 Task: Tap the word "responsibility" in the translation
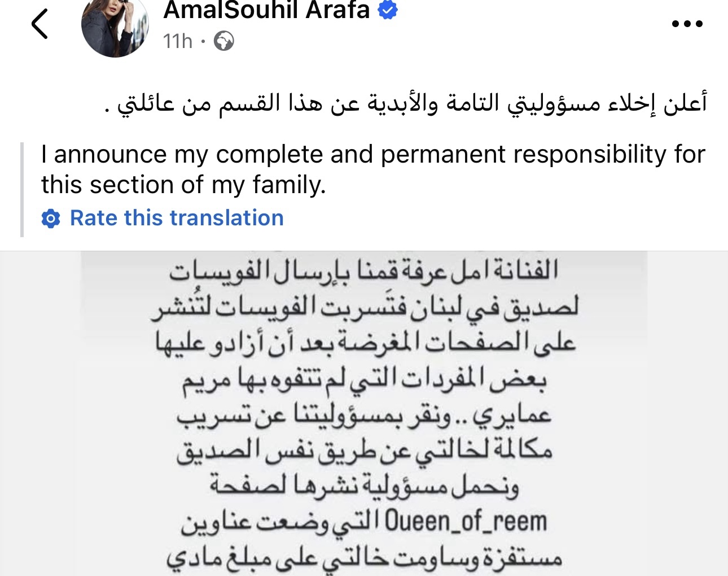pos(588,154)
